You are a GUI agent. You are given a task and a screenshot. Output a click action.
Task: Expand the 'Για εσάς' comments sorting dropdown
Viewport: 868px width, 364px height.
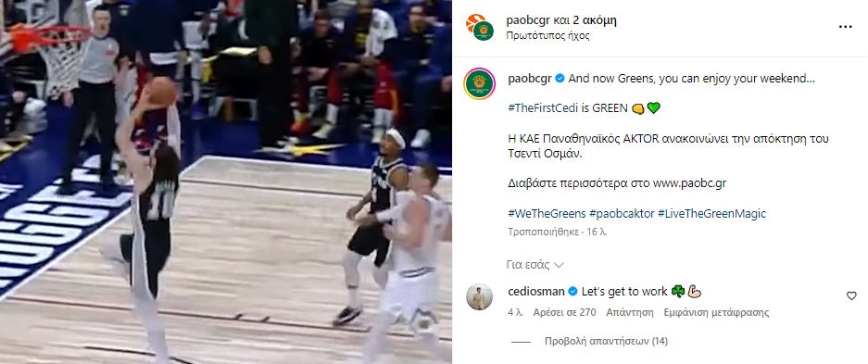[535, 265]
